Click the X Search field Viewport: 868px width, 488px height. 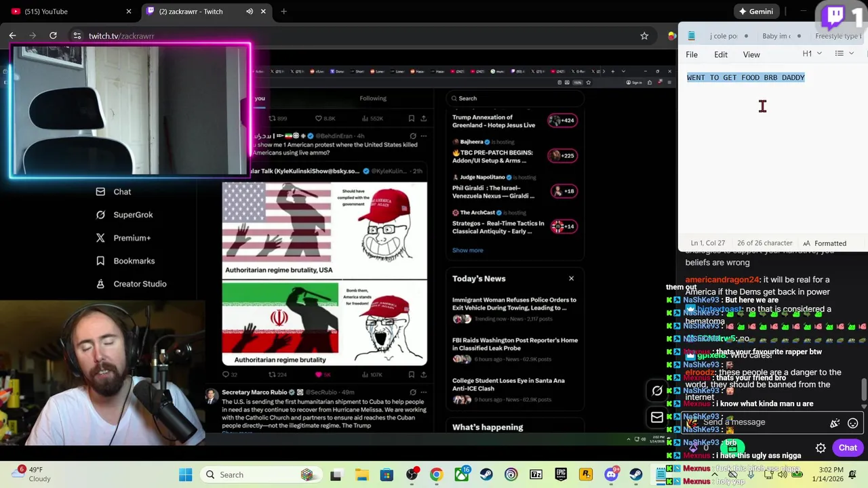(515, 98)
